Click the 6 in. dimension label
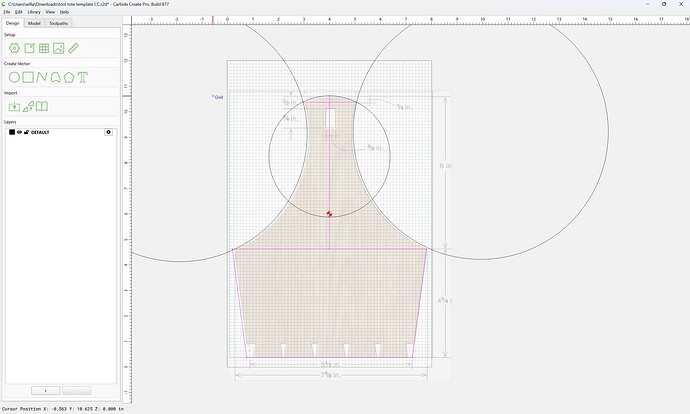Screen dimensions: 690x414 [445, 166]
